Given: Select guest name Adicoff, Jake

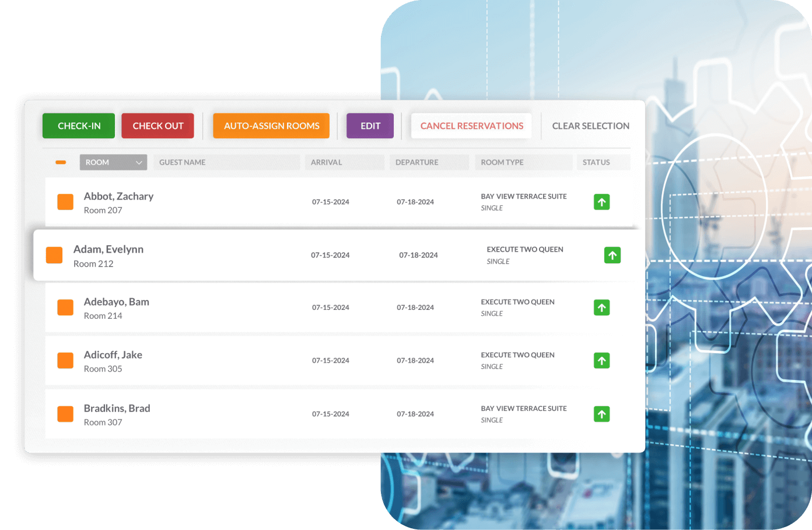Looking at the screenshot, I should pyautogui.click(x=113, y=355).
